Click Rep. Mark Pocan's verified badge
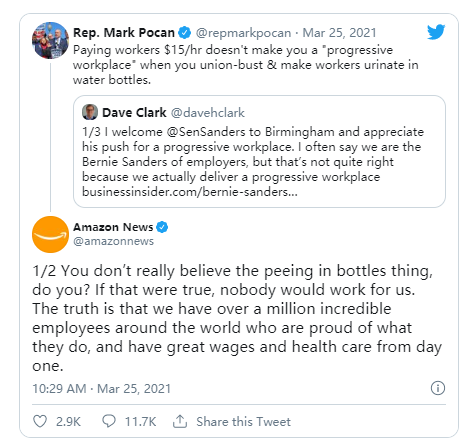The width and height of the screenshot is (475, 444). [x=184, y=33]
